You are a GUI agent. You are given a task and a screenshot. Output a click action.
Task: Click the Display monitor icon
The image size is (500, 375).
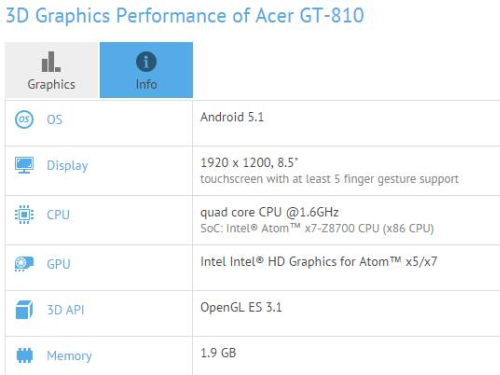pyautogui.click(x=24, y=165)
